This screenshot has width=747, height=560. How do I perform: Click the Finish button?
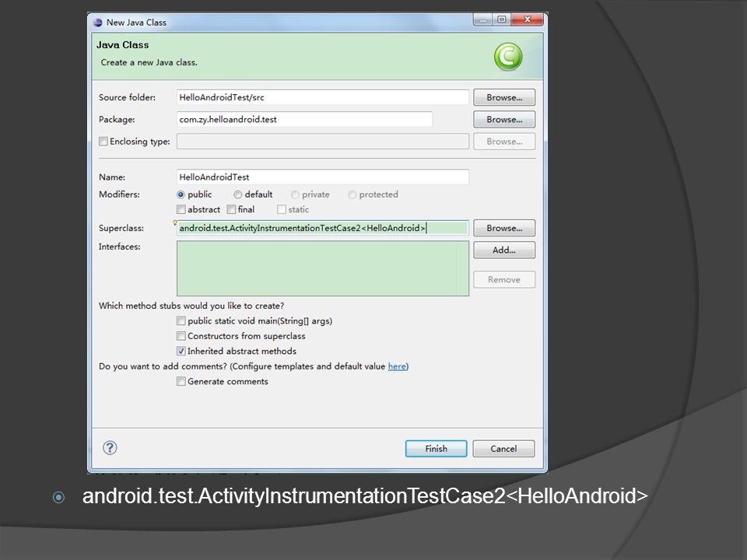tap(436, 449)
